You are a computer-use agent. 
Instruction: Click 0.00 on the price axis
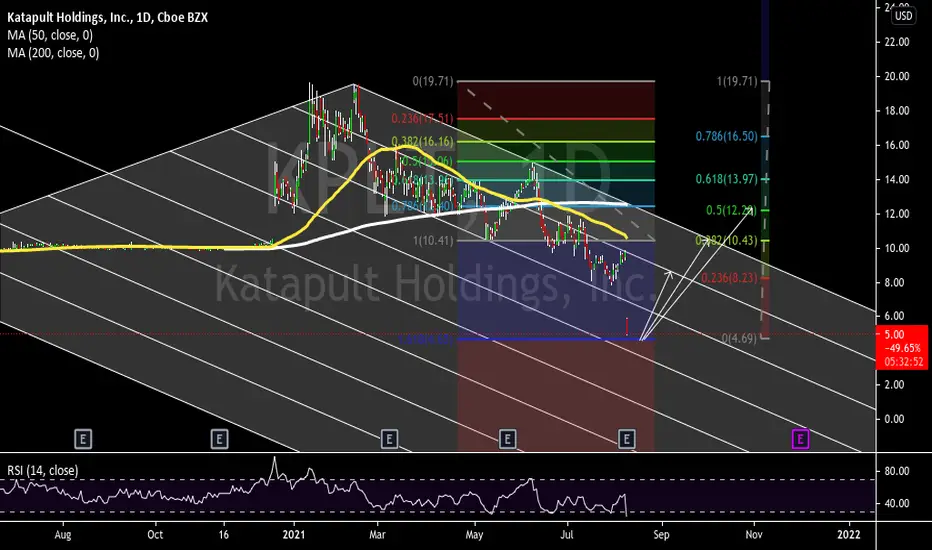[x=897, y=419]
